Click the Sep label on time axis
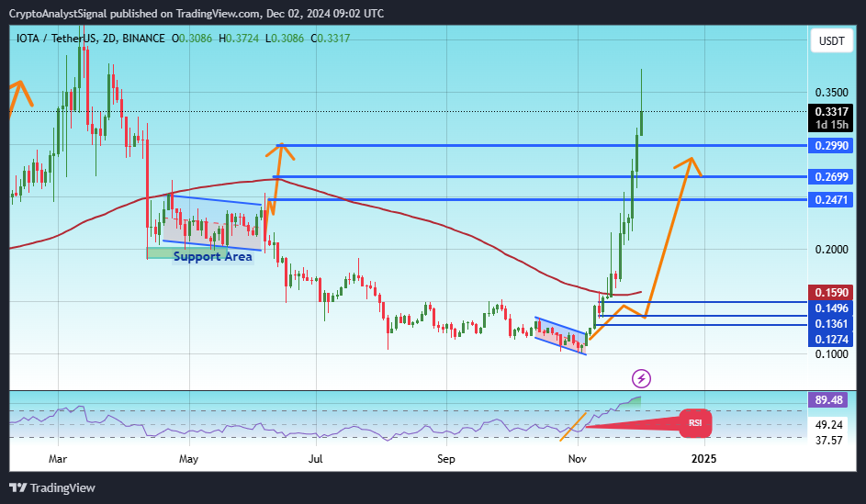The width and height of the screenshot is (866, 504). (446, 459)
